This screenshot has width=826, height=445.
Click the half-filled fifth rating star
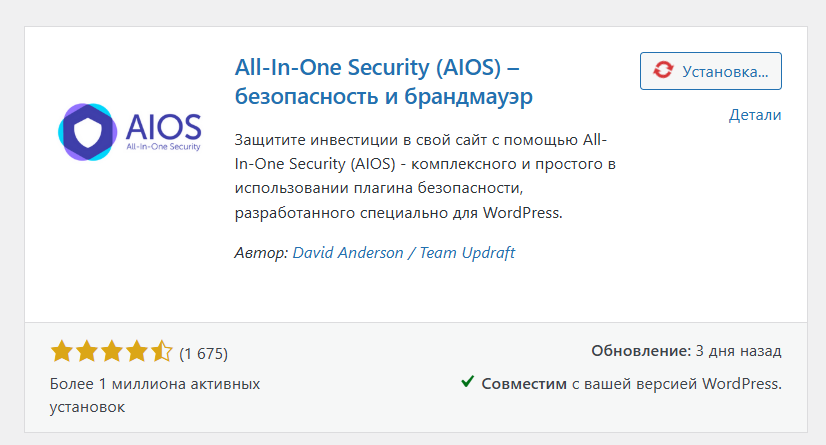161,352
